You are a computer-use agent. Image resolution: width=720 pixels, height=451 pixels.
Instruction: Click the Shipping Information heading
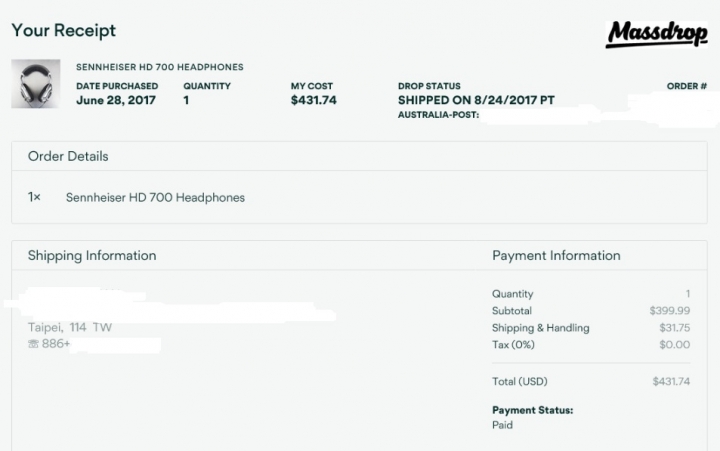92,255
